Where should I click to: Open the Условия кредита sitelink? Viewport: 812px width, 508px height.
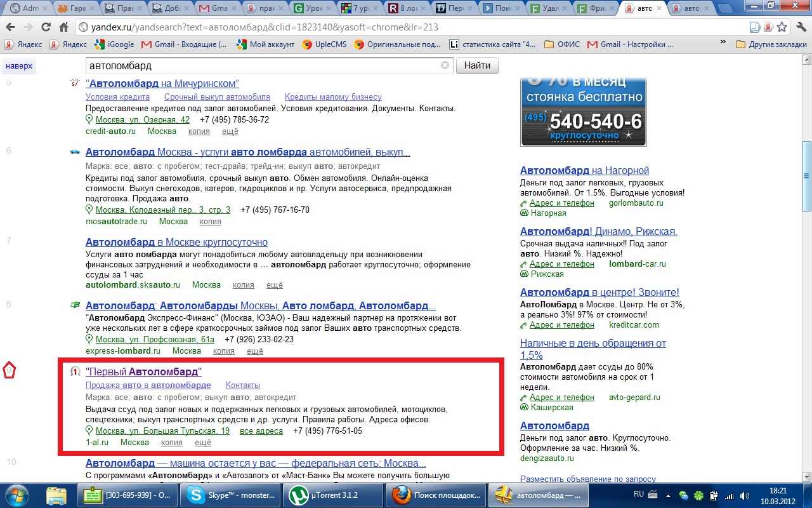tap(117, 97)
